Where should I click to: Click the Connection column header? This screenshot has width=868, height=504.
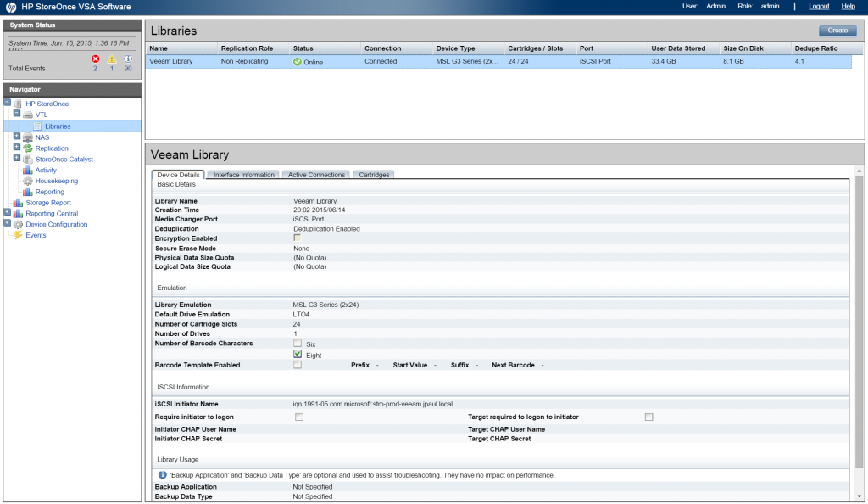point(397,48)
